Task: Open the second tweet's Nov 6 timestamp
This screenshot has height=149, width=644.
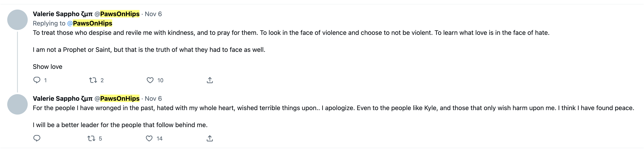Action: coord(153,99)
